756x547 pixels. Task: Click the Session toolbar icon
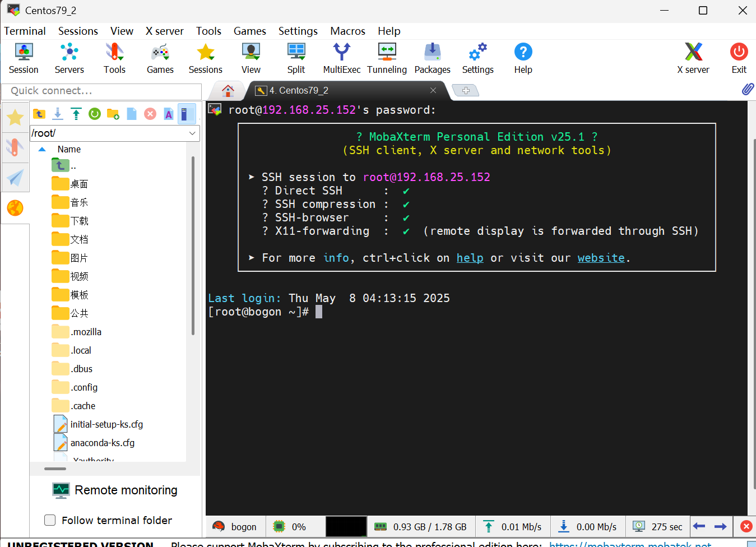24,58
